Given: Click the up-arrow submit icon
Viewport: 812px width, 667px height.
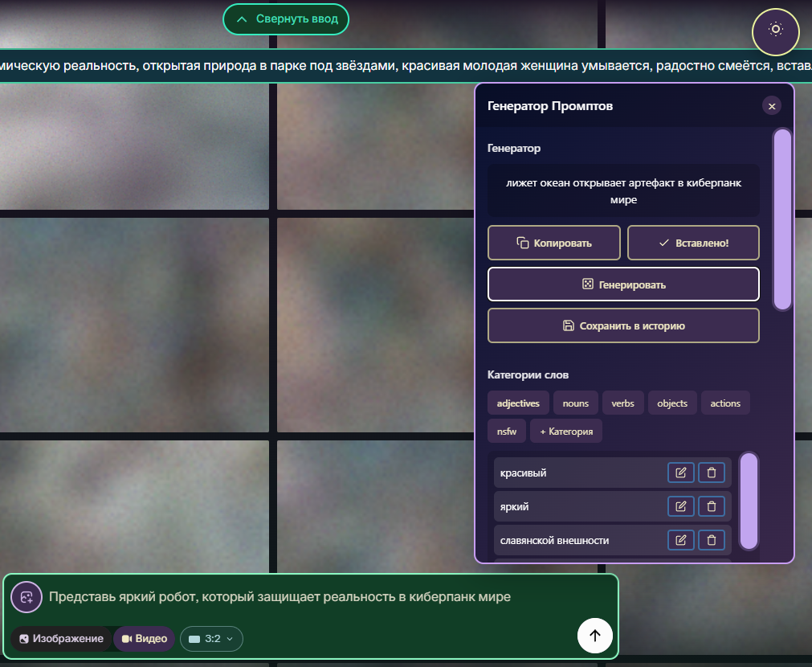Looking at the screenshot, I should pyautogui.click(x=594, y=635).
